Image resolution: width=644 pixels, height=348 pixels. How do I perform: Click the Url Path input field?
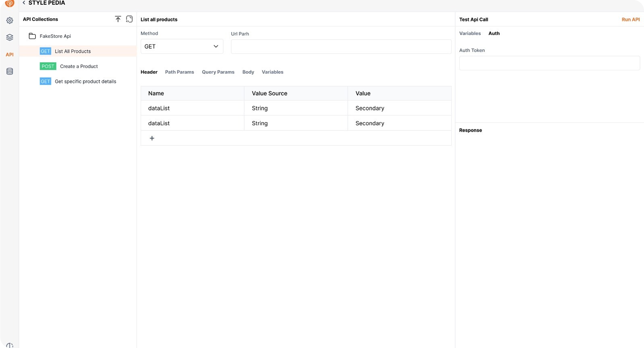pos(341,47)
